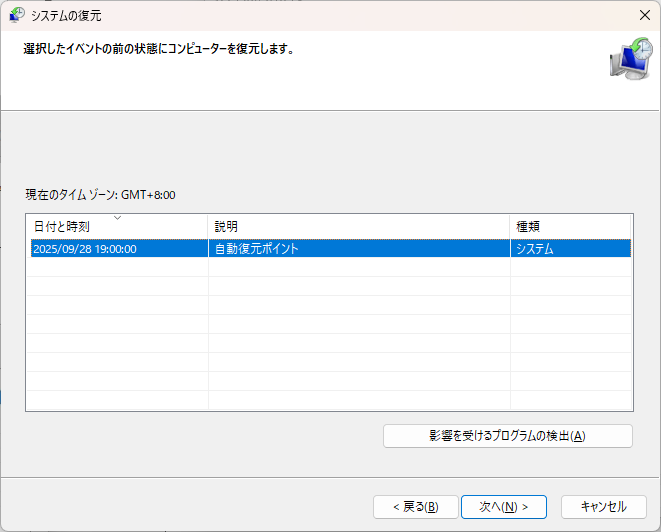Click the System Restore title bar icon
Screen dimensions: 661x532
[x=16, y=15]
